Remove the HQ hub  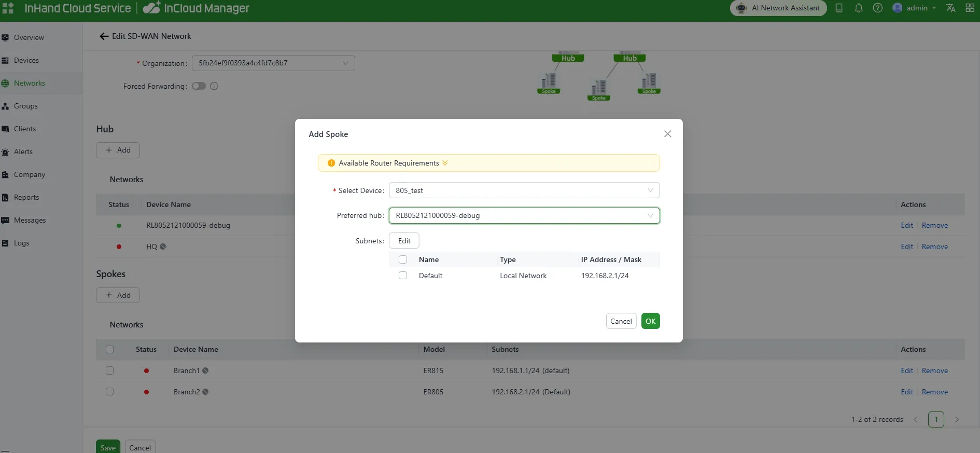pyautogui.click(x=935, y=246)
